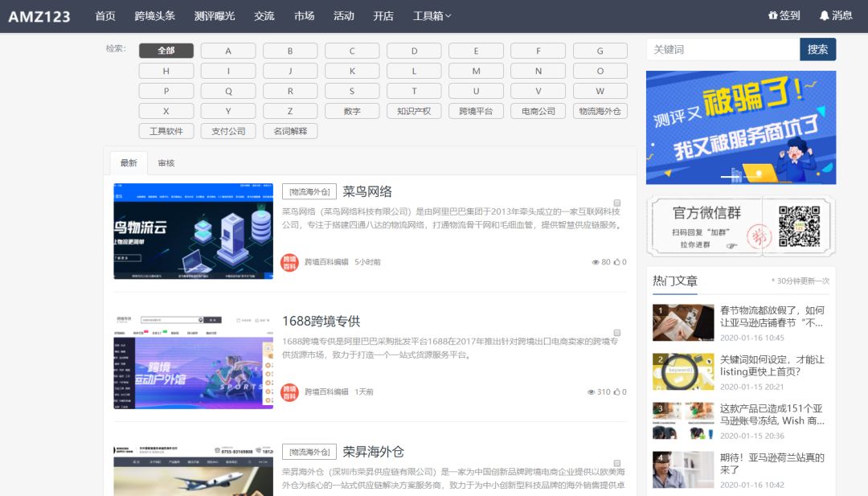868x496 pixels.
Task: Click 跨境百科编辑 author name under 1688跨境专供
Action: (326, 392)
